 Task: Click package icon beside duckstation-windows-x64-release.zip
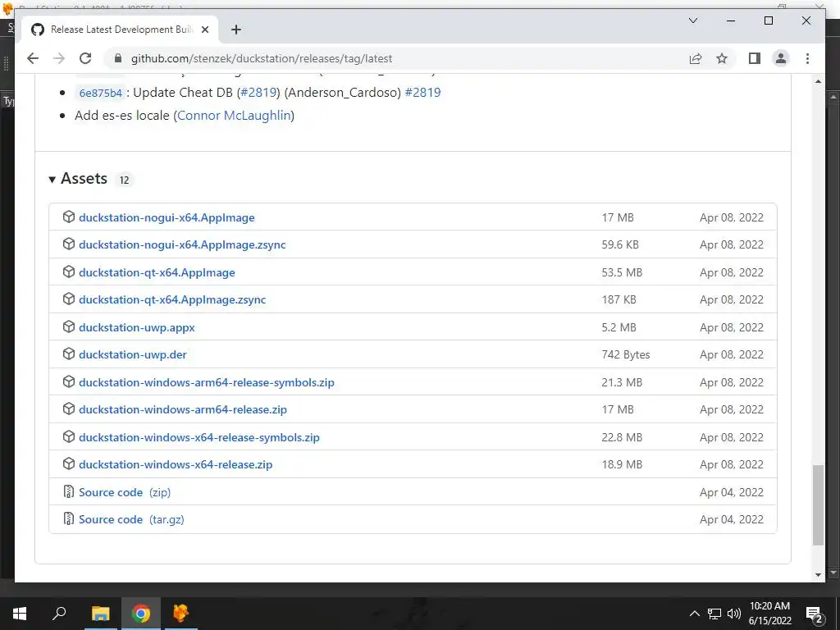tap(69, 464)
